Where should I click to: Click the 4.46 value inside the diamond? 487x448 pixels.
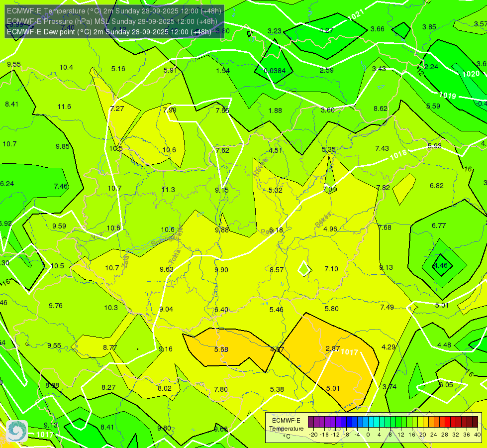pyautogui.click(x=440, y=265)
